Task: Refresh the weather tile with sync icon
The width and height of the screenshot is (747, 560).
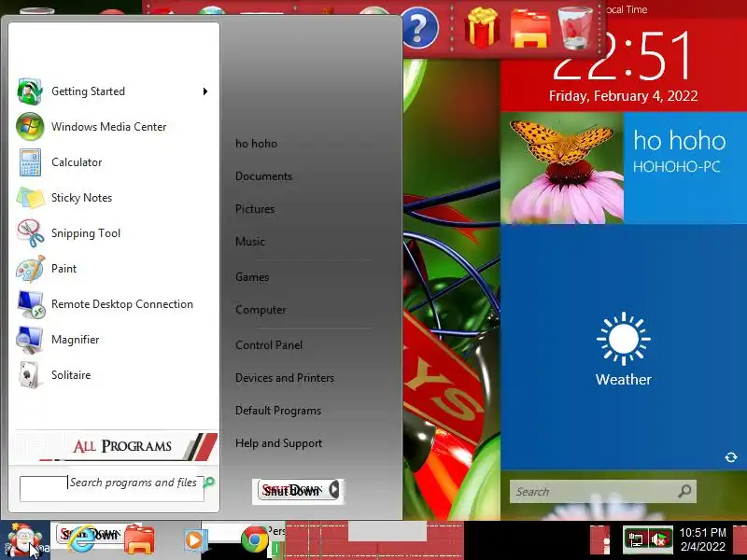Action: tap(731, 457)
